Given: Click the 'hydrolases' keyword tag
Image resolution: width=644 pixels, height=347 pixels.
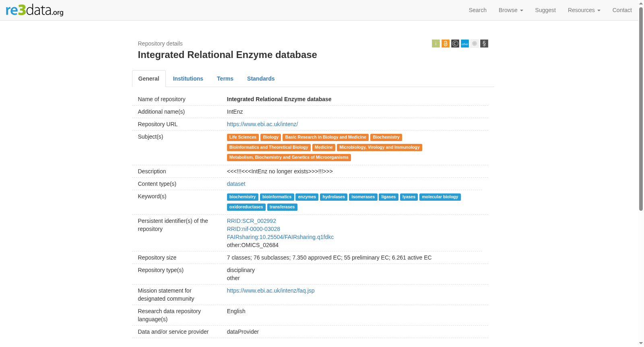Looking at the screenshot, I should [x=334, y=197].
